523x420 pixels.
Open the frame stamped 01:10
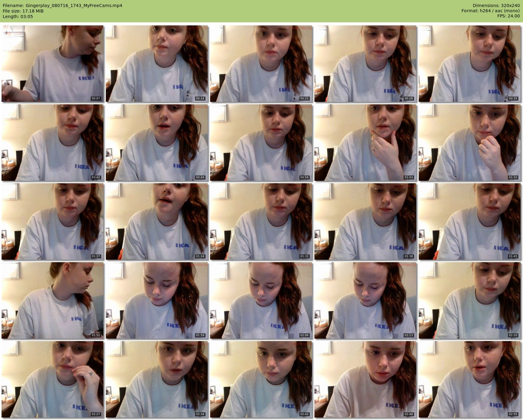pos(470,143)
